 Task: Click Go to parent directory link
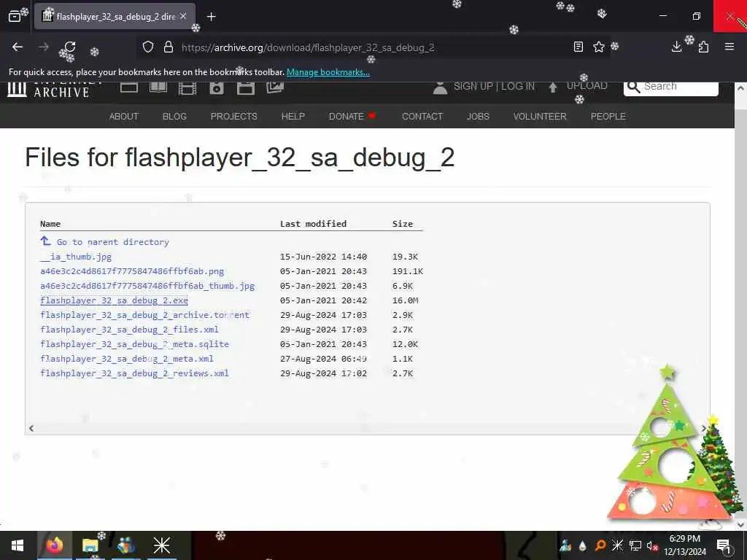click(112, 242)
